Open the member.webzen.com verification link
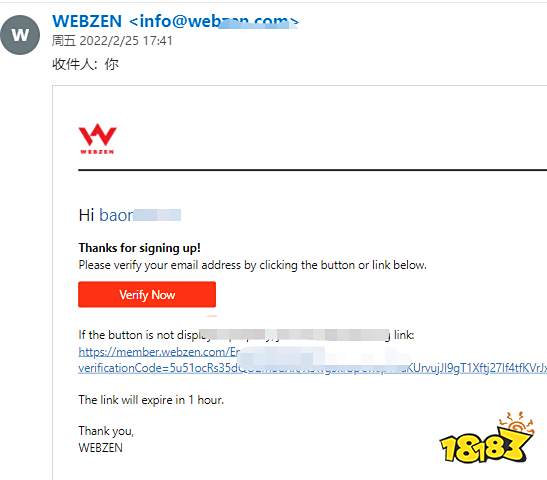This screenshot has height=480, width=547. (159, 352)
